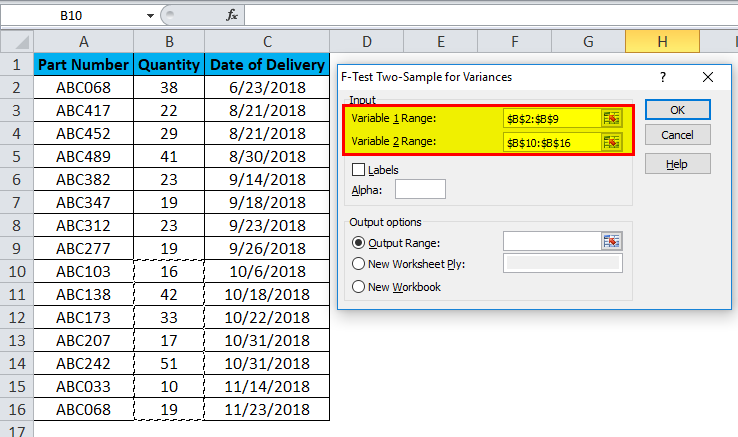This screenshot has height=437, width=738.
Task: Click the dialog's question mark help icon
Action: coord(663,77)
